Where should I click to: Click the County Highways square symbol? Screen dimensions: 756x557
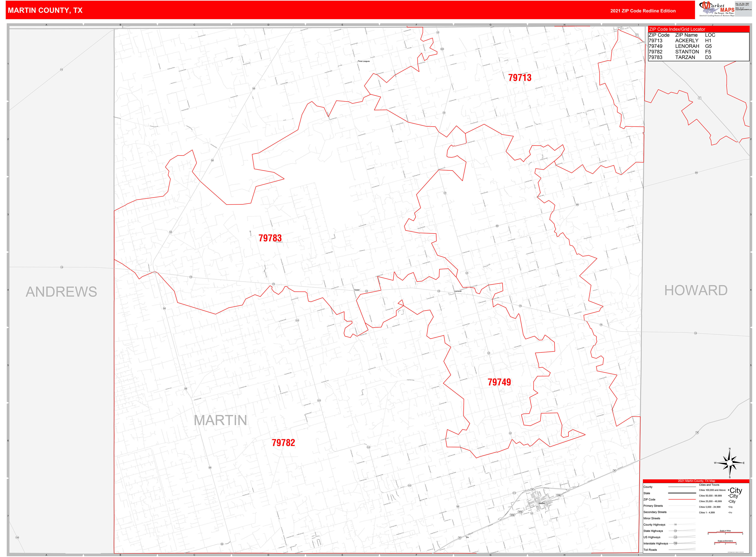pyautogui.click(x=675, y=524)
